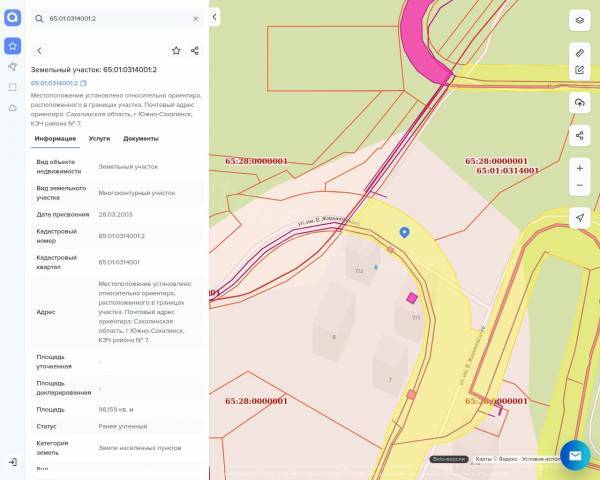Copy cadastral number 65:01:0314001:2
Image resolution: width=600 pixels, height=480 pixels.
pyautogui.click(x=84, y=83)
